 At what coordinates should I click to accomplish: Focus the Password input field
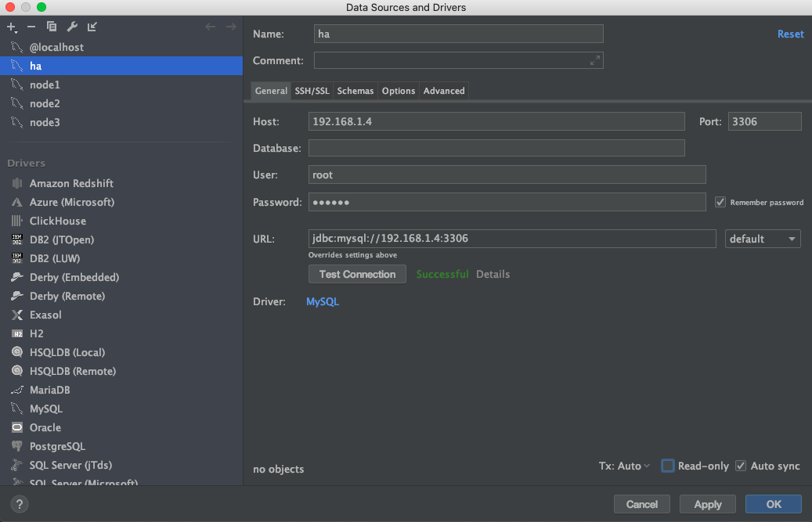pos(507,202)
